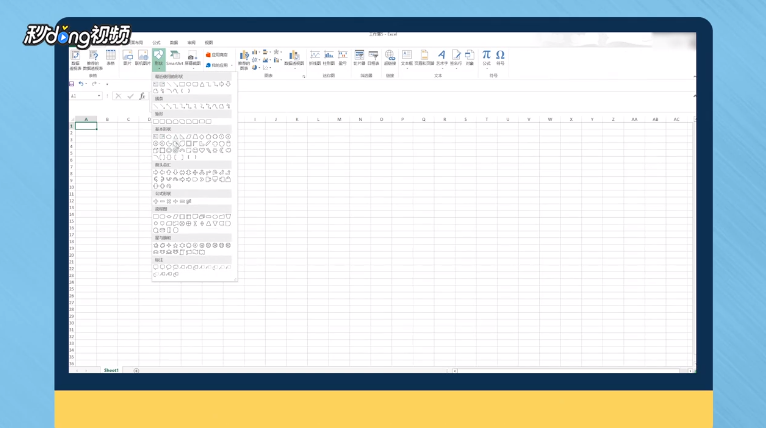Save the workbook from Quick Access Toolbar
This screenshot has width=766, height=428.
72,84
